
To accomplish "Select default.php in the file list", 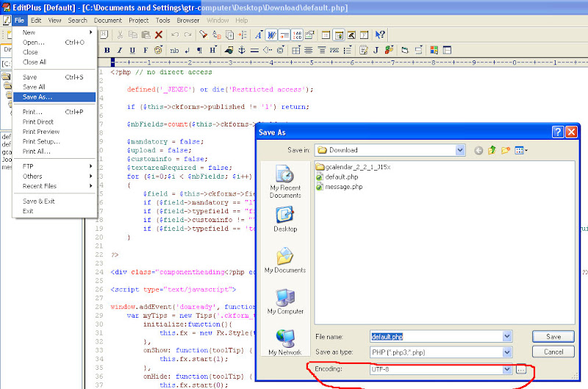I will (337, 176).
